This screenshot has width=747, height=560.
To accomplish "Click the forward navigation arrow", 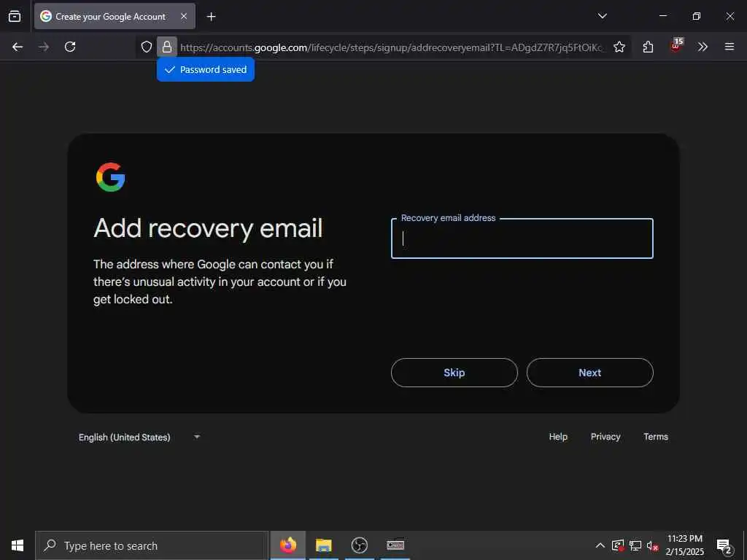I will [x=44, y=47].
